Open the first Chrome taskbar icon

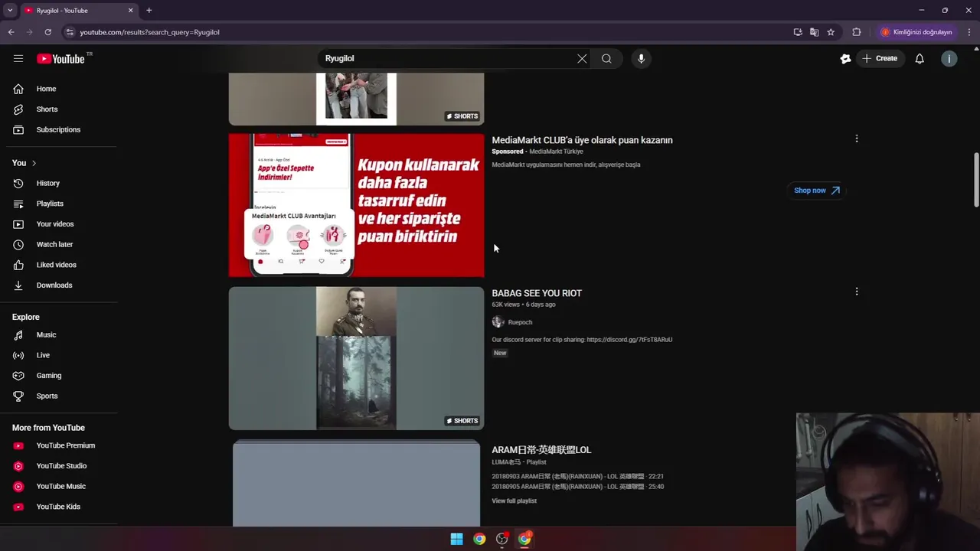479,539
